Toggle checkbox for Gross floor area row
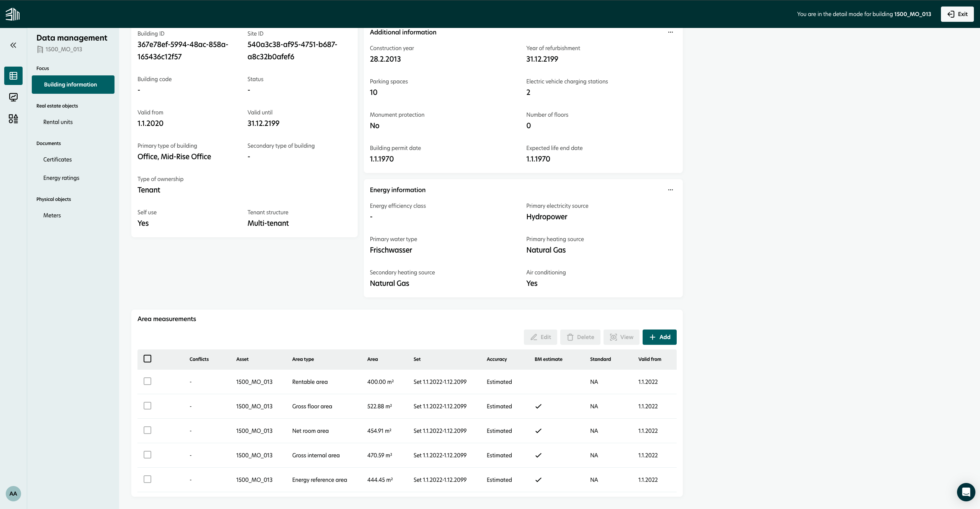The height and width of the screenshot is (509, 980). click(x=147, y=406)
